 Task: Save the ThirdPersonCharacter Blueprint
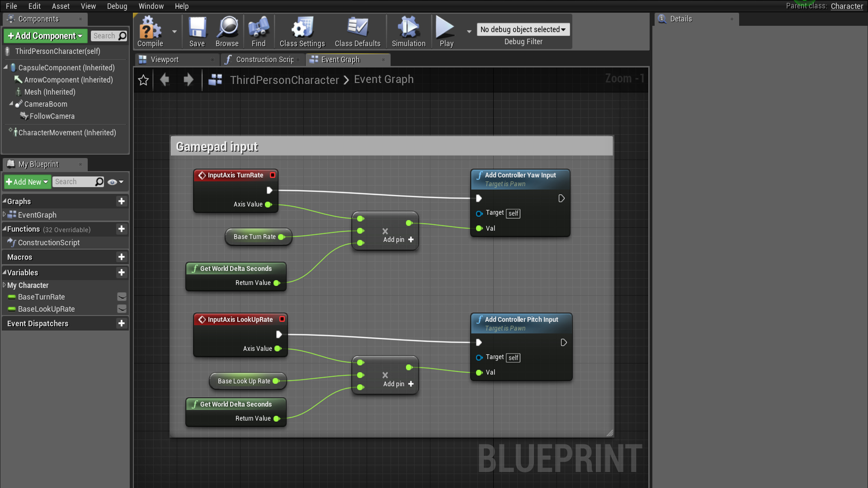pos(197,31)
